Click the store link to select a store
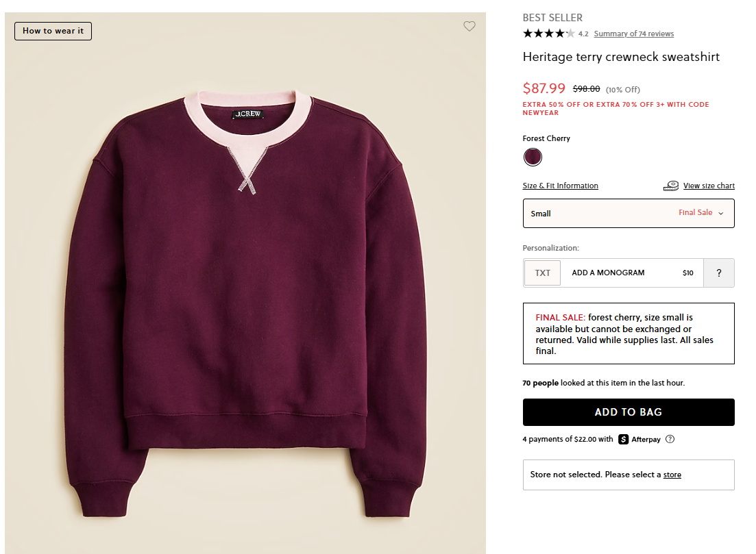The image size is (756, 554). tap(672, 475)
